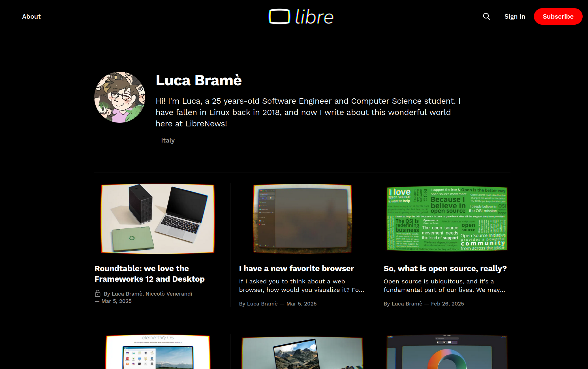588x369 pixels.
Task: Click the open source word cloud thumbnail
Action: click(x=447, y=218)
